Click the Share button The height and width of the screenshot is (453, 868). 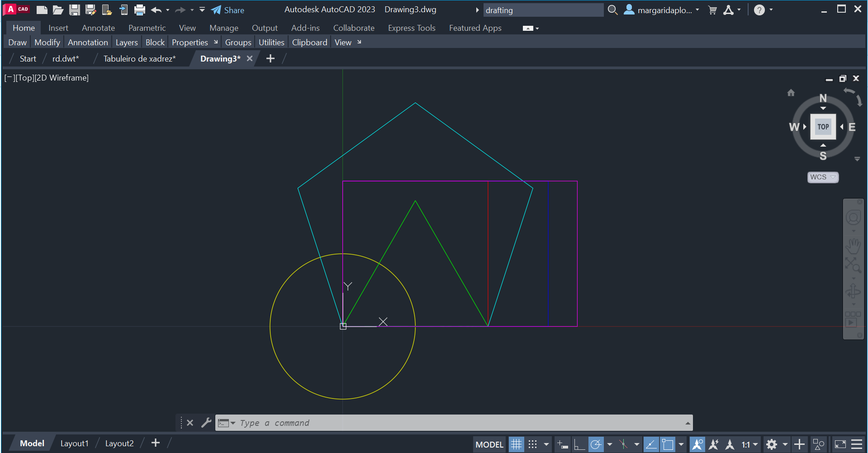228,10
